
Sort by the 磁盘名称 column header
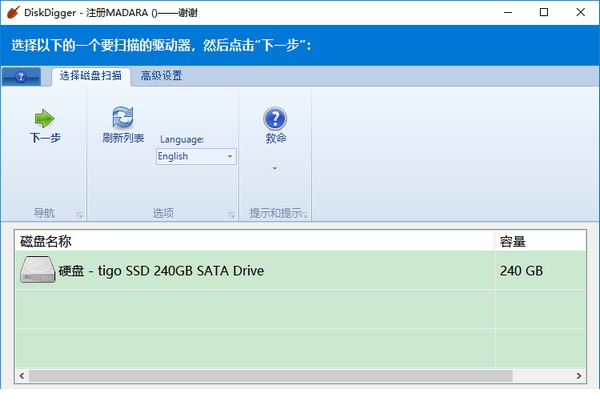[x=255, y=241]
